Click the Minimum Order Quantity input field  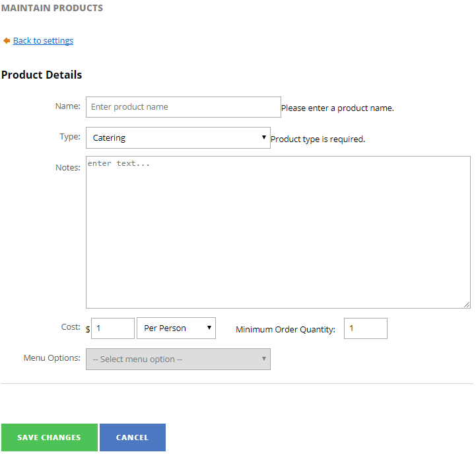tap(364, 328)
